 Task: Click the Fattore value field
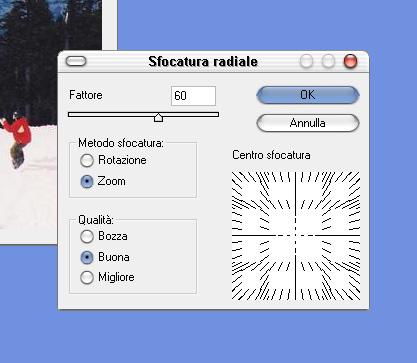pyautogui.click(x=193, y=96)
